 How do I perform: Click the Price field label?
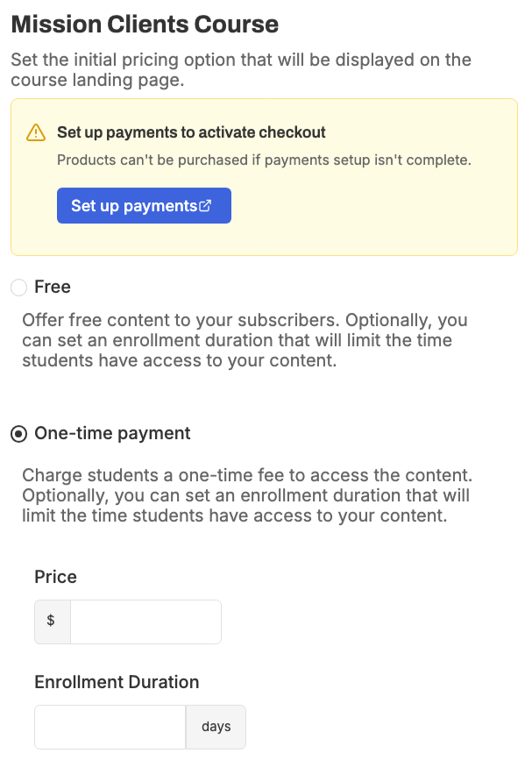pos(55,577)
